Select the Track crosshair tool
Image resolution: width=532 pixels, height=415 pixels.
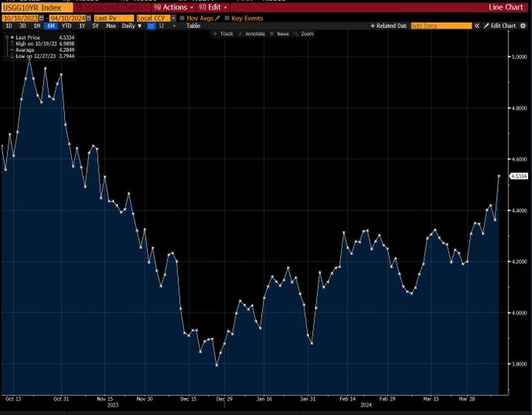(x=223, y=34)
